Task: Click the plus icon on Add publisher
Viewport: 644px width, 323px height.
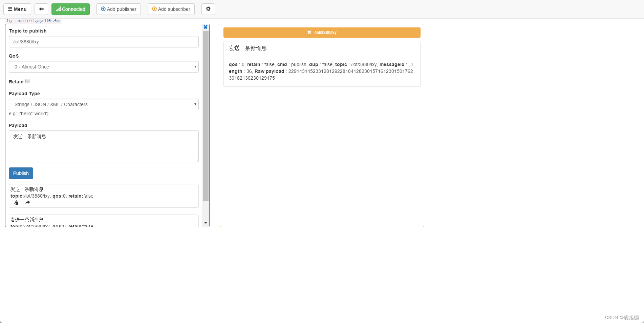Action: coord(103,9)
